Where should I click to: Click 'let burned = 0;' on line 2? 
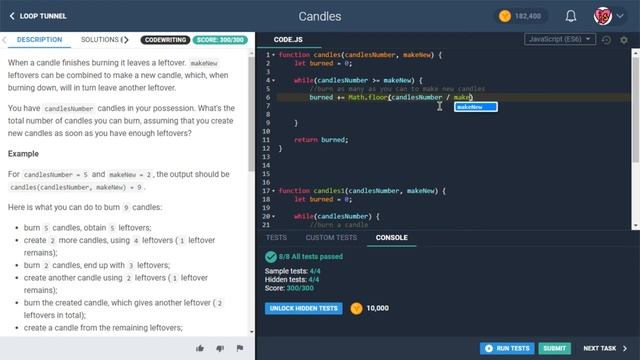322,63
